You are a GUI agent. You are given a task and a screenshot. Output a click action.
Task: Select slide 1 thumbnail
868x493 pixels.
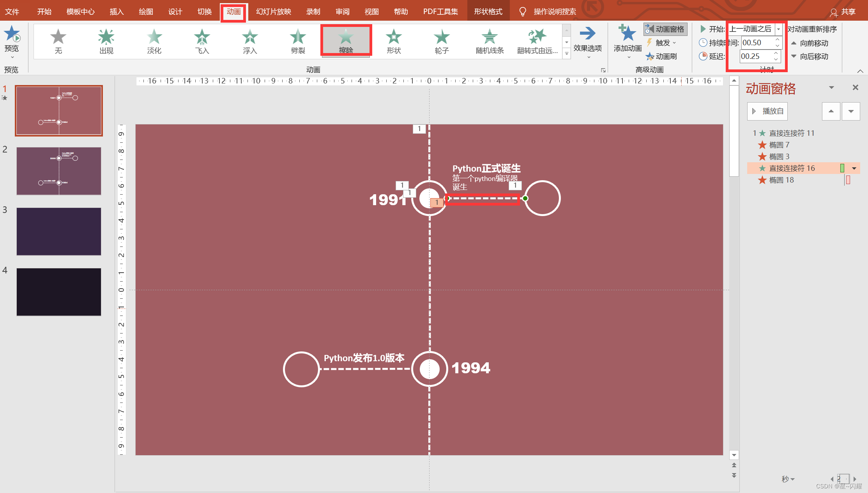click(x=59, y=111)
